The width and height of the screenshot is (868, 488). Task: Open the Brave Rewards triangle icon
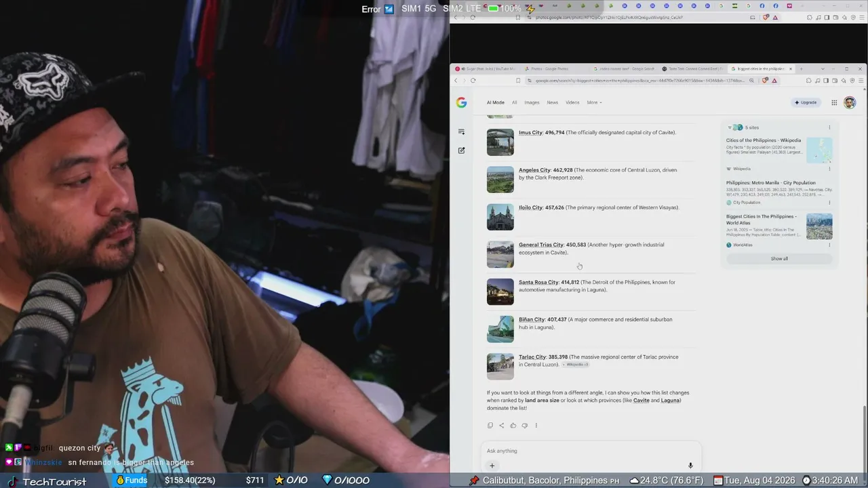click(774, 81)
